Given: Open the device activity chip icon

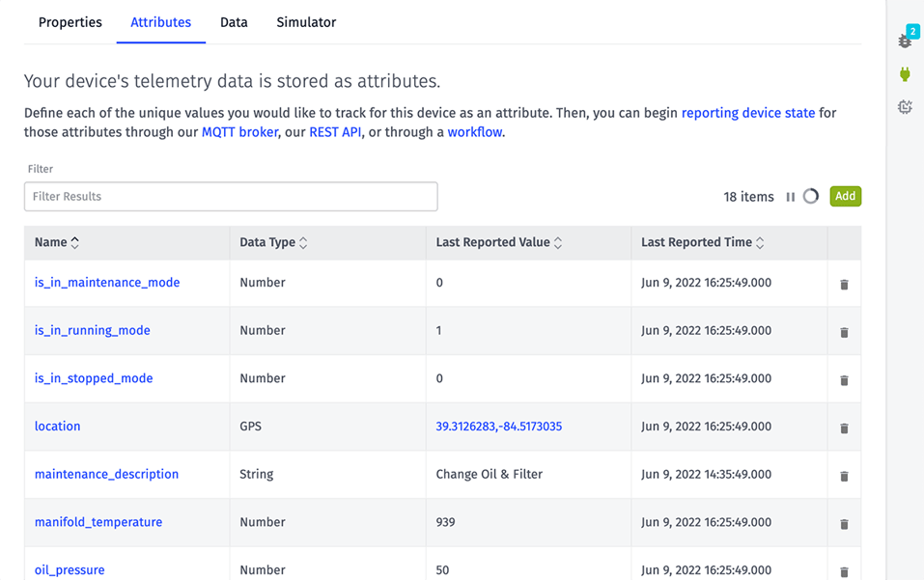Looking at the screenshot, I should pyautogui.click(x=904, y=107).
